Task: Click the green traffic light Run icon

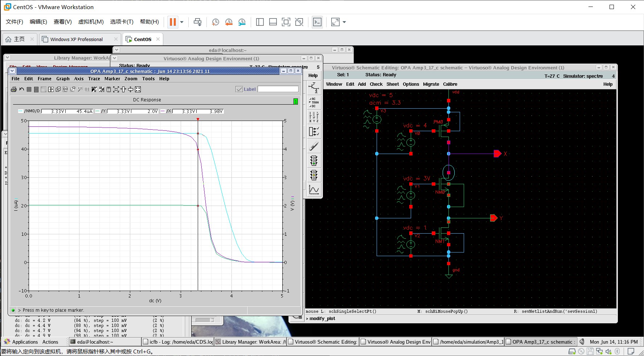Action: click(314, 161)
